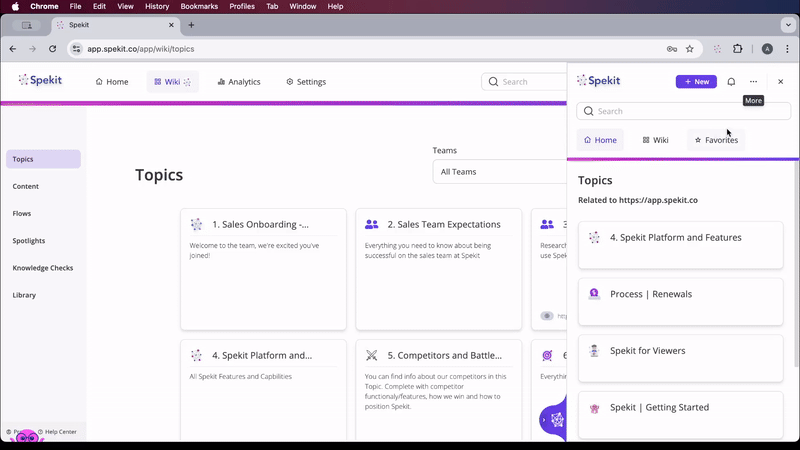Click the Process | Renewals topic icon

coord(594,294)
